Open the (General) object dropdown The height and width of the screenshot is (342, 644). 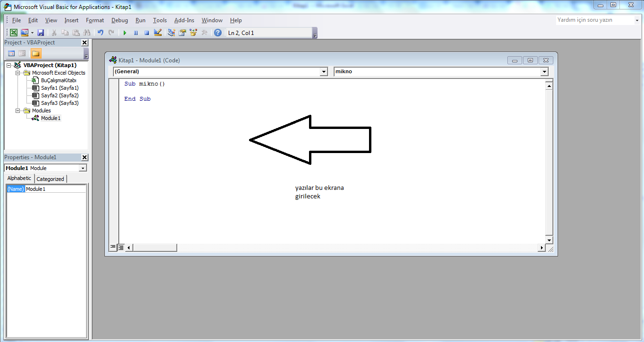click(x=324, y=72)
